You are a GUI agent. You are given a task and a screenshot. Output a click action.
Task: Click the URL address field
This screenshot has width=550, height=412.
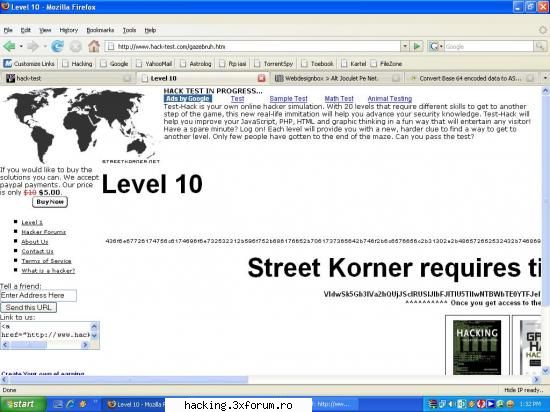click(x=253, y=46)
